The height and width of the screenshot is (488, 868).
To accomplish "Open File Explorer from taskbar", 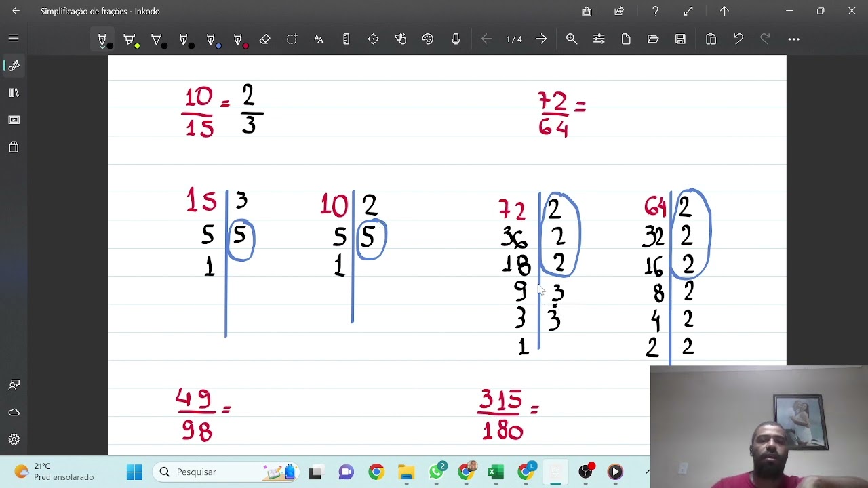I will 406,472.
